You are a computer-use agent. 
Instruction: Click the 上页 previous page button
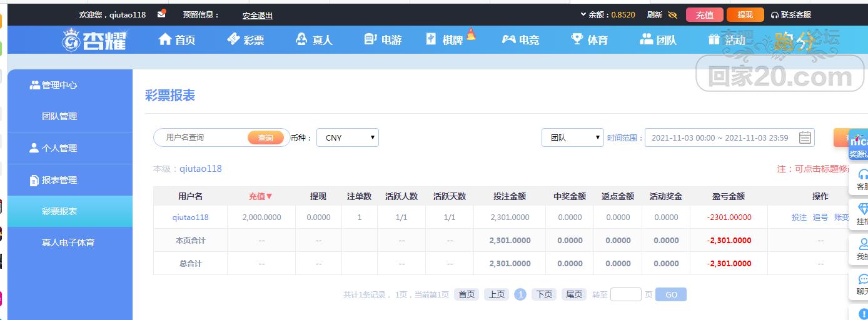(497, 294)
